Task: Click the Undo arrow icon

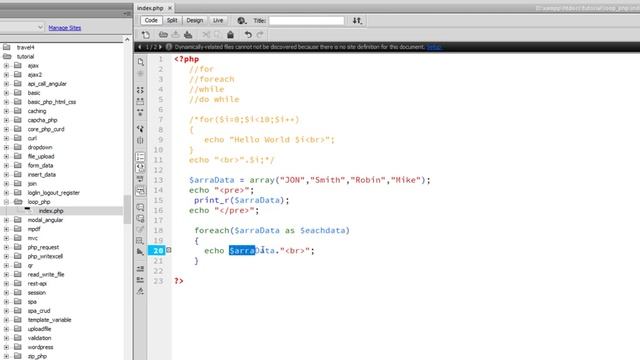Action: point(248,35)
